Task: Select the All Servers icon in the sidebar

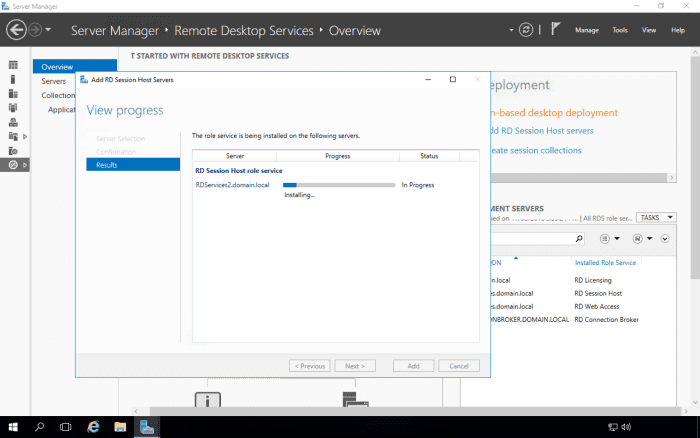Action: pos(13,94)
